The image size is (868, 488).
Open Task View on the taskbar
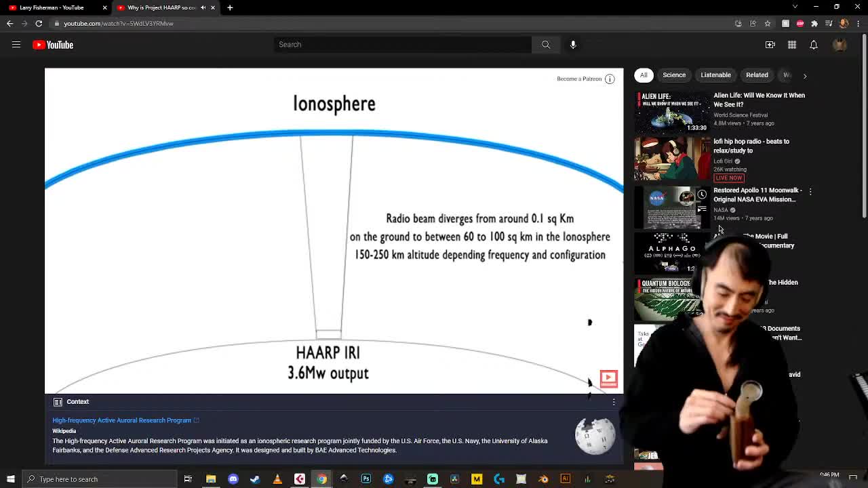(188, 479)
